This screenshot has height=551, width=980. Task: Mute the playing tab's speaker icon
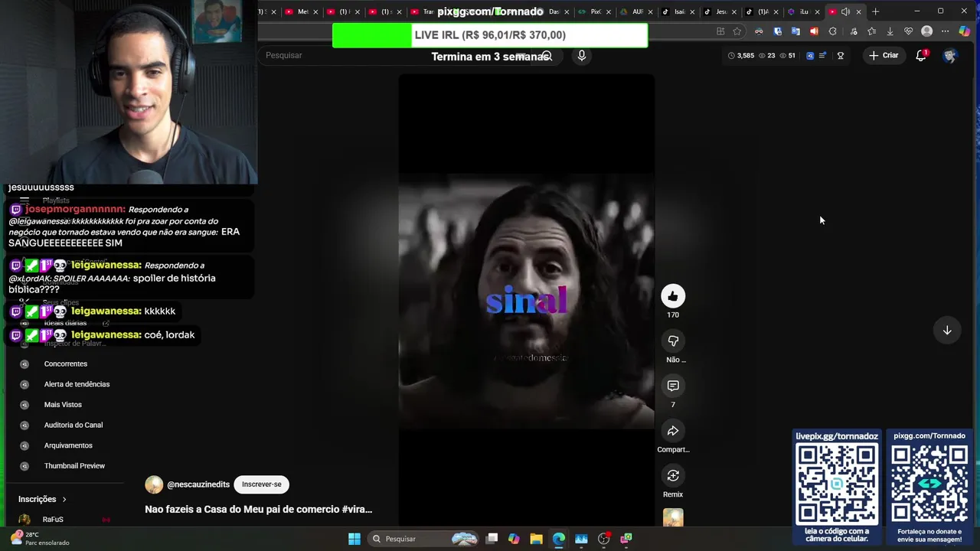845,11
